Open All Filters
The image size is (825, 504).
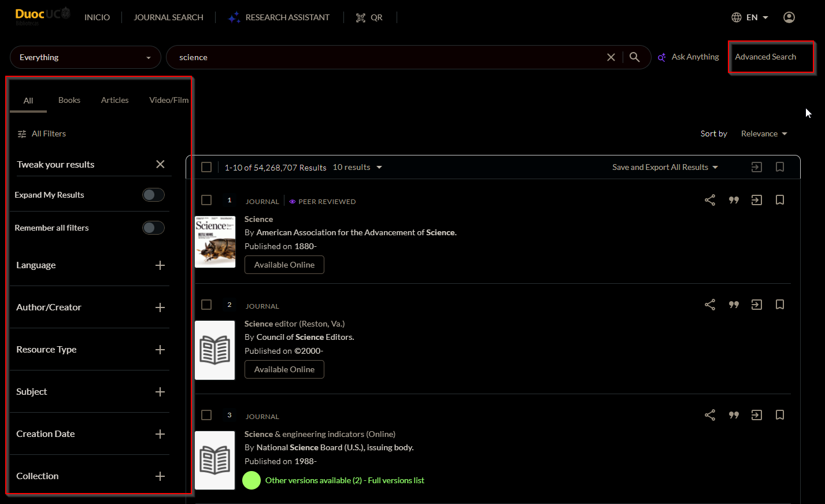tap(42, 134)
